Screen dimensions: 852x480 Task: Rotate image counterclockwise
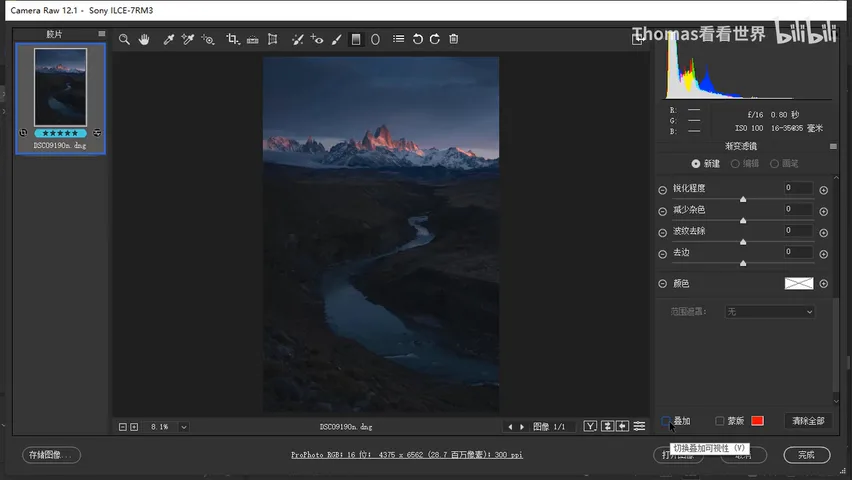(x=417, y=39)
